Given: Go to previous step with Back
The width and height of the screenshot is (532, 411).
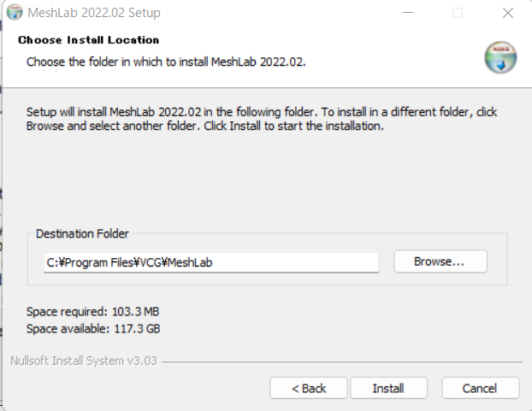Looking at the screenshot, I should coord(309,388).
